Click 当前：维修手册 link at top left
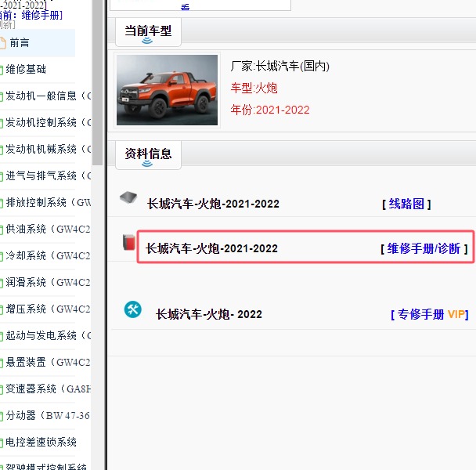Viewport: 476px width, 470px height. 31,15
